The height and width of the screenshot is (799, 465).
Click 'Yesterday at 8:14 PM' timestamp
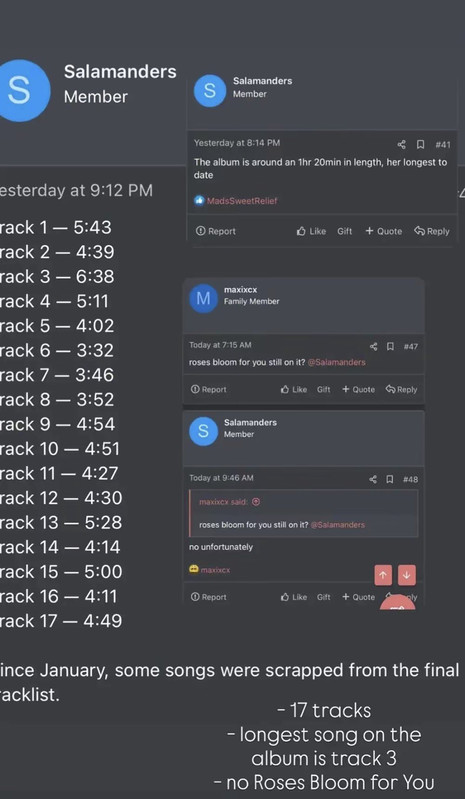[x=237, y=143]
